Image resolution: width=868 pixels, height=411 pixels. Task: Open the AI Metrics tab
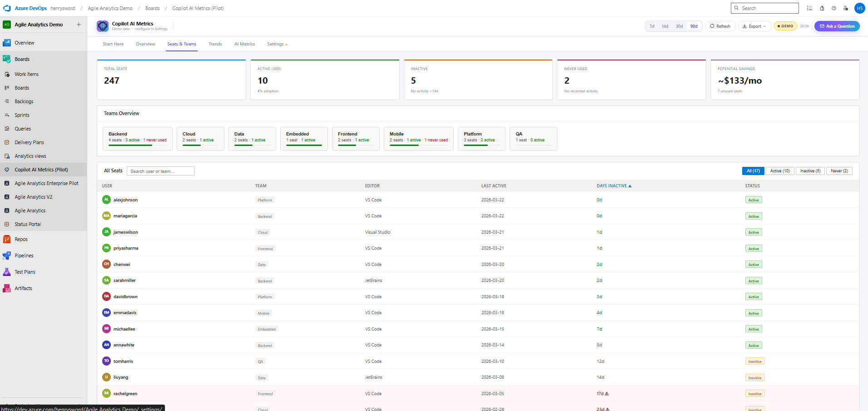244,44
